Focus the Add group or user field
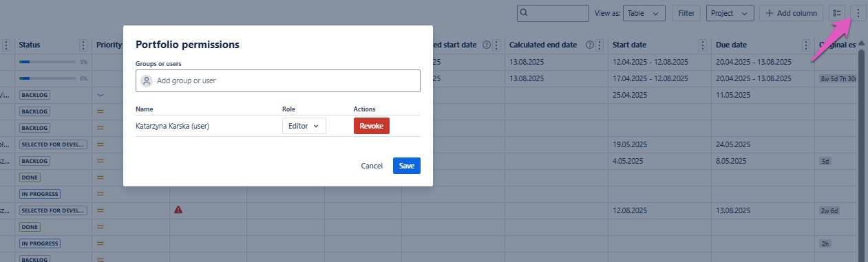The height and width of the screenshot is (262, 868). [x=278, y=80]
